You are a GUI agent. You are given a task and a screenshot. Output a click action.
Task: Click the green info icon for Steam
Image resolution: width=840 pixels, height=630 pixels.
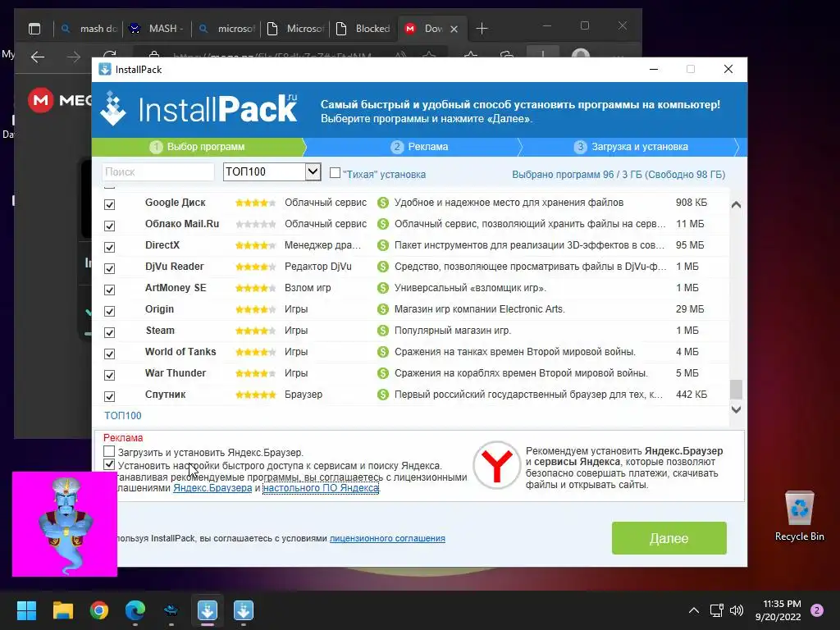[382, 331]
